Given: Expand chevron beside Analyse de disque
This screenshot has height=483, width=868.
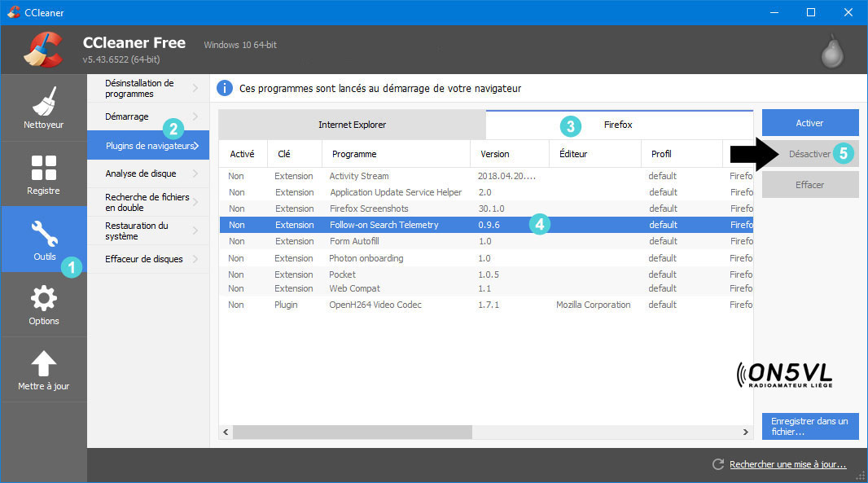Looking at the screenshot, I should [x=195, y=173].
